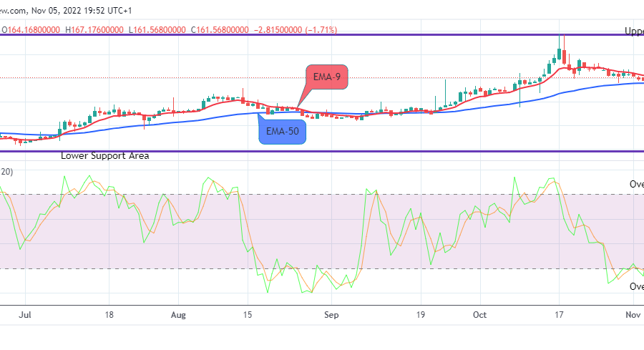Click the 17 date label after Oct
Image resolution: width=644 pixels, height=350 pixels.
[560, 314]
